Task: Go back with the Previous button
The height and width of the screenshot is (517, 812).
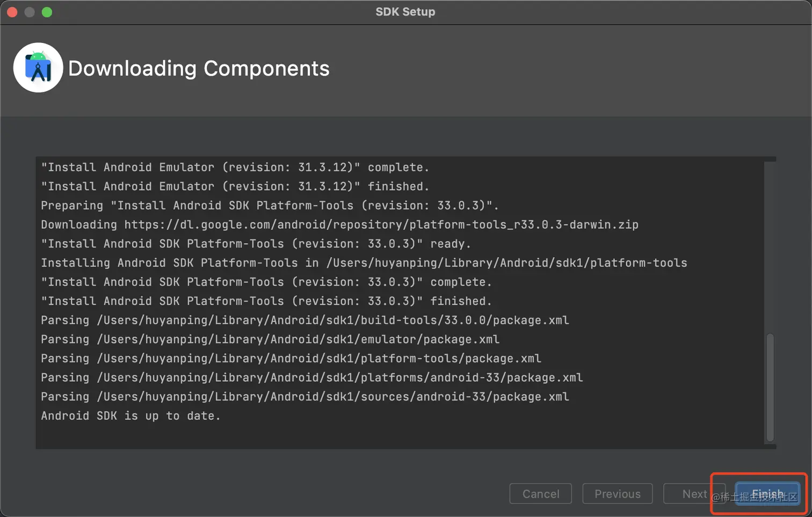Action: (x=617, y=494)
